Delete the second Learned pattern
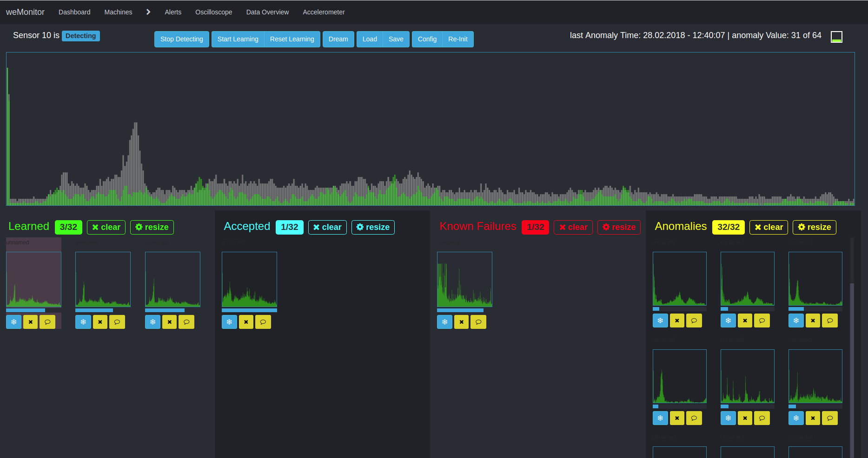 coord(100,322)
